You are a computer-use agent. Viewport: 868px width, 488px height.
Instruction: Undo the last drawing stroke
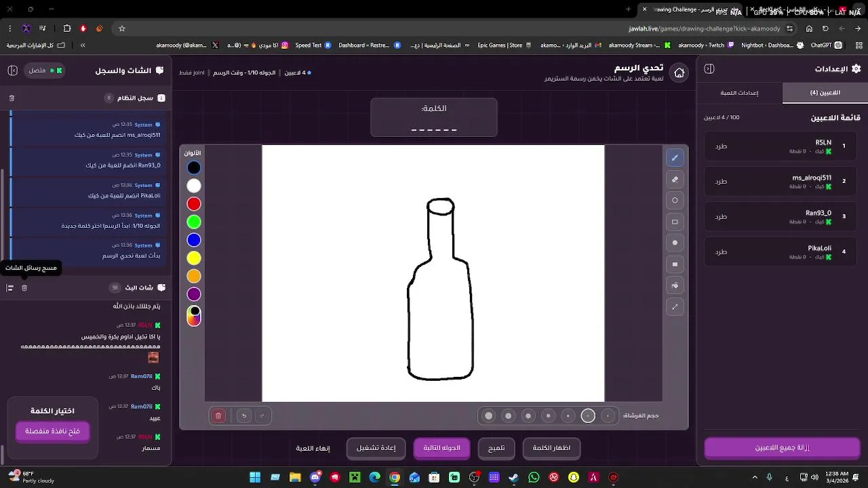tap(243, 415)
